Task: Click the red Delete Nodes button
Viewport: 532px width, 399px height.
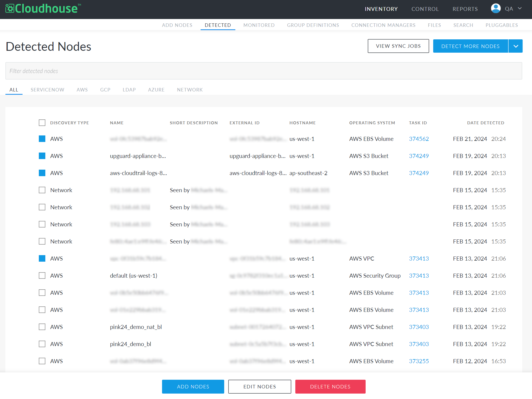Action: click(330, 387)
